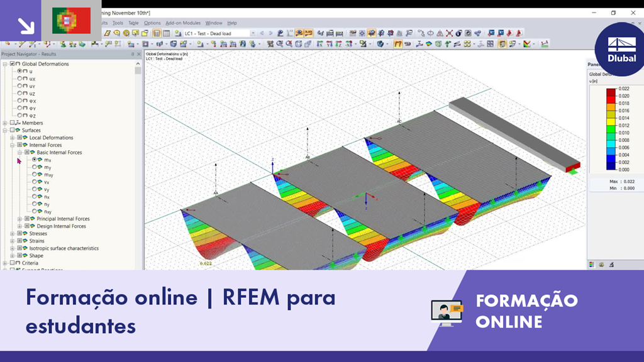The height and width of the screenshot is (362, 644).
Task: Open the LC1 load case dropdown
Action: 253,33
